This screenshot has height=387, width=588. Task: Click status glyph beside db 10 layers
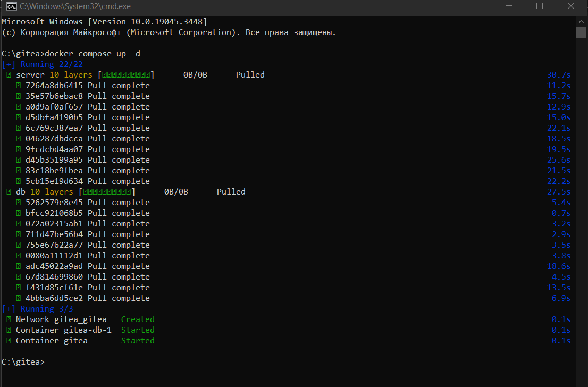(9, 192)
